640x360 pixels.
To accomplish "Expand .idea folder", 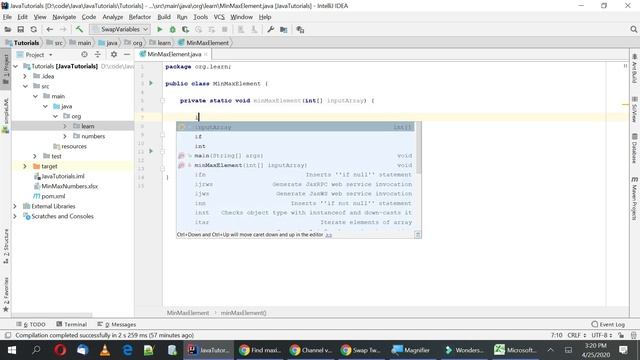I will (x=25, y=76).
